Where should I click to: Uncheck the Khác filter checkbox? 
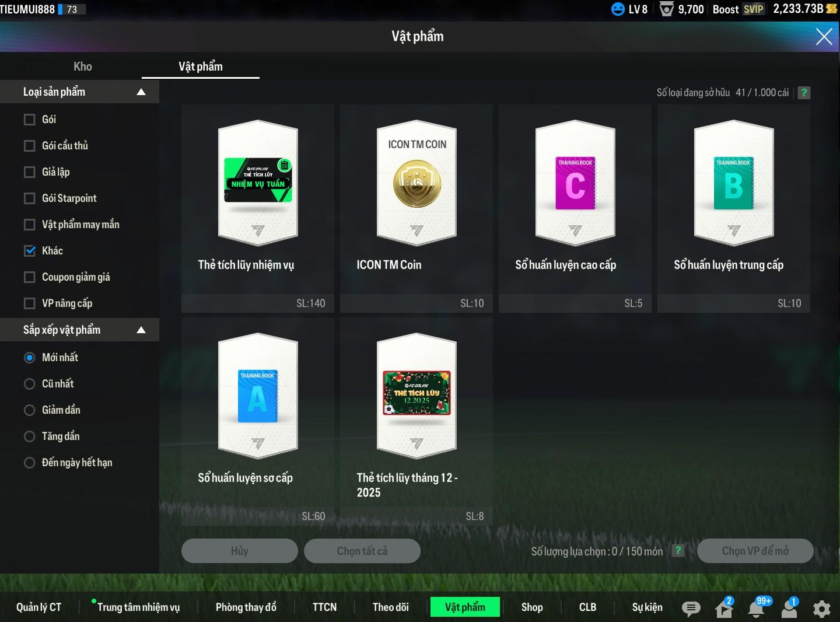30,251
